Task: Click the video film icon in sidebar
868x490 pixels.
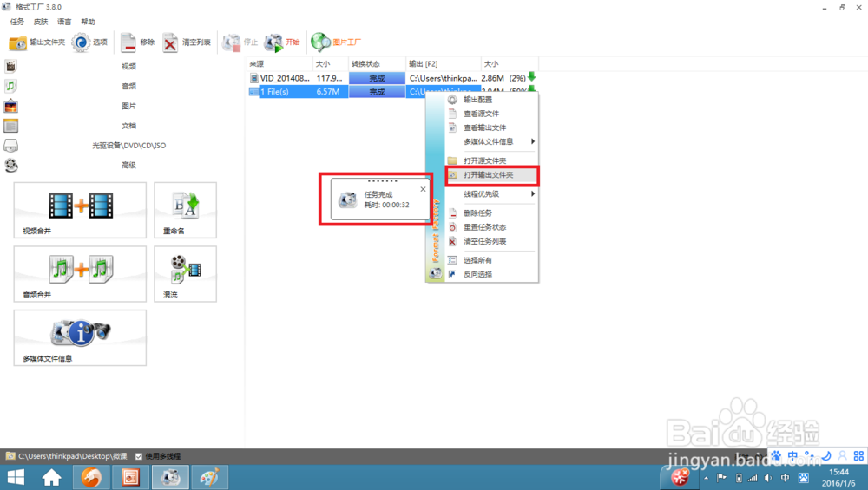Action: tap(11, 67)
